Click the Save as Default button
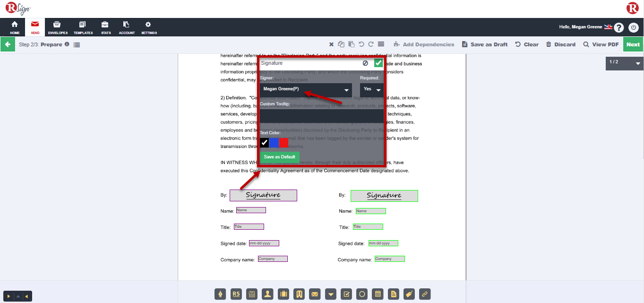Screen dimensions: 644x303 [279, 157]
